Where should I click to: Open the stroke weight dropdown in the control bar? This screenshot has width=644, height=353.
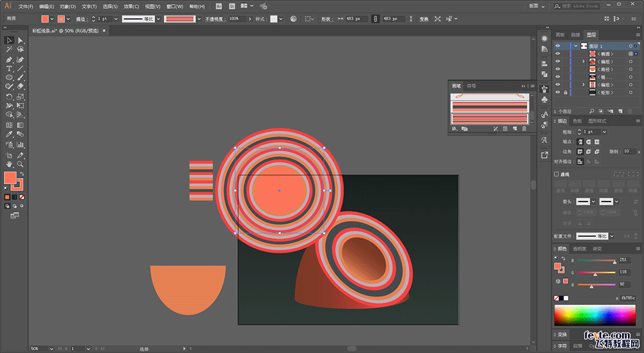pyautogui.click(x=115, y=19)
